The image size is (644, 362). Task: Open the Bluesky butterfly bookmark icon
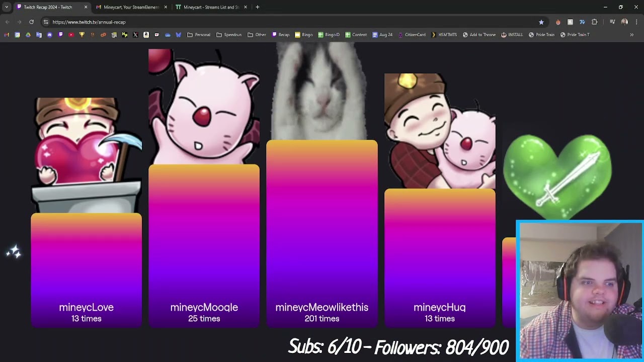pos(178,35)
